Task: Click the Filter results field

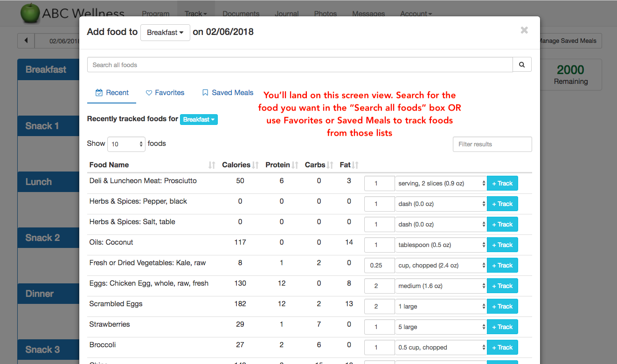Action: pyautogui.click(x=492, y=144)
